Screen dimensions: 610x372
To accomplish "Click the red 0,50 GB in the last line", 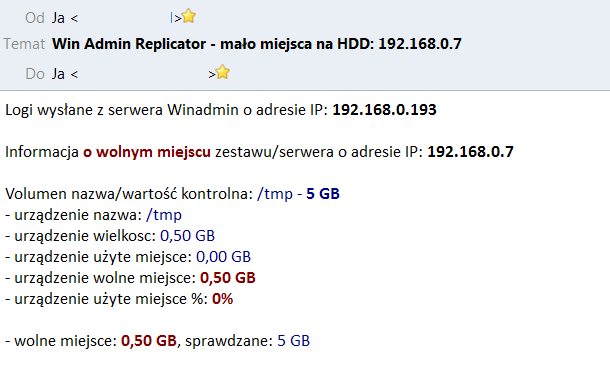I will (149, 341).
